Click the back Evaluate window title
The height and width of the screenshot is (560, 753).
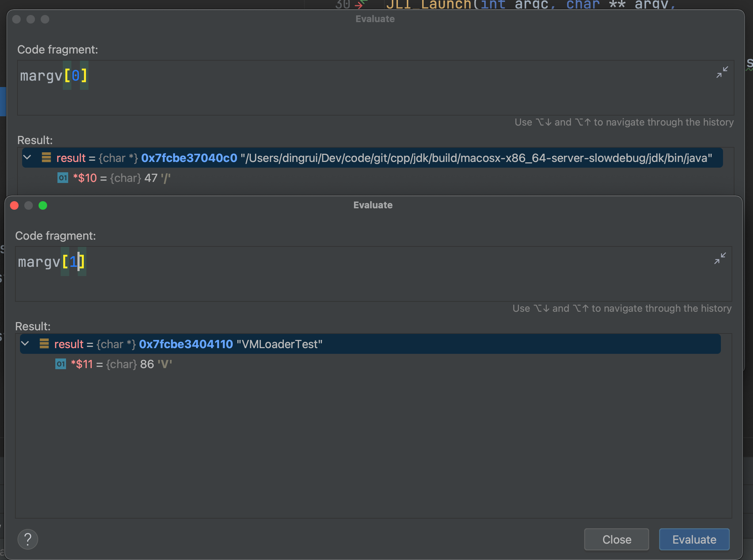[x=375, y=19]
